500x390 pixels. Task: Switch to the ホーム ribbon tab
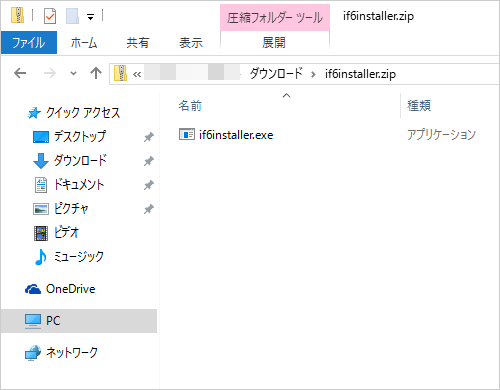pyautogui.click(x=84, y=43)
